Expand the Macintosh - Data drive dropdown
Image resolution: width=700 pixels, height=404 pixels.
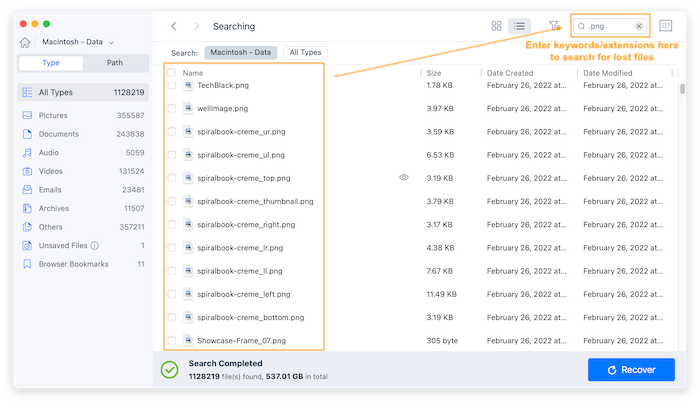pos(111,43)
